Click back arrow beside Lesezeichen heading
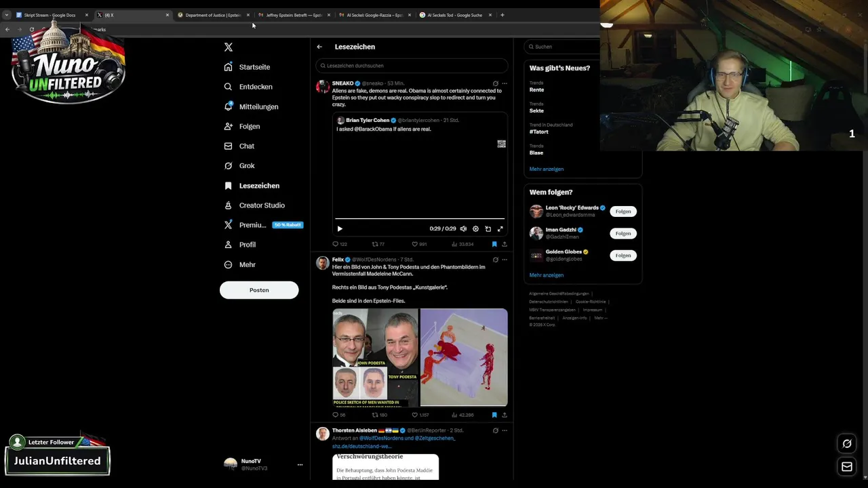This screenshot has width=868, height=488. click(319, 47)
